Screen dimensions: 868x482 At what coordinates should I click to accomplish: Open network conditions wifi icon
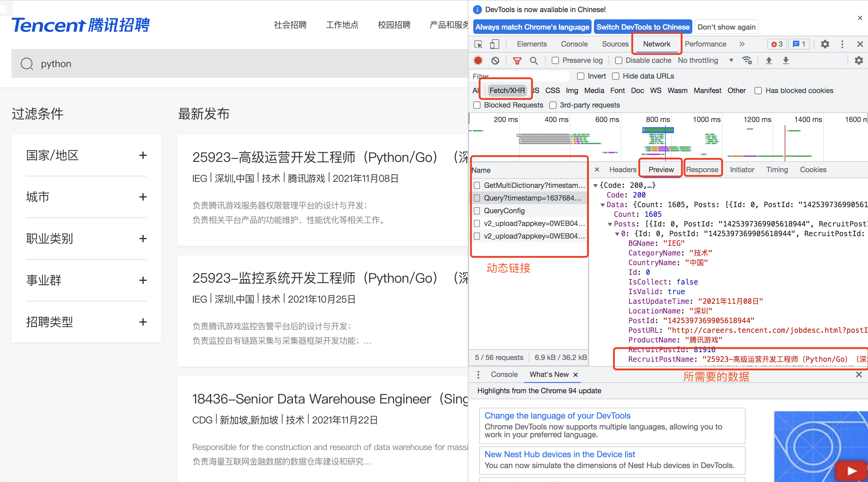[747, 60]
